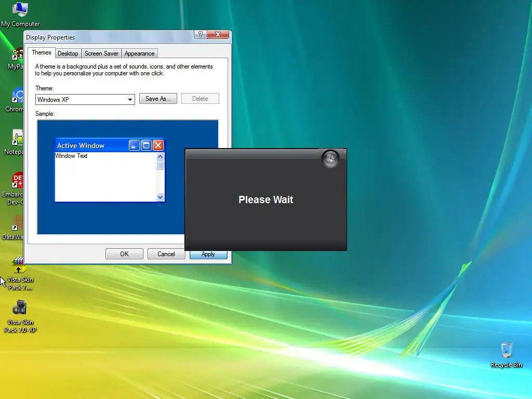Click the sample scrollbar down arrow
Viewport: 532px width, 399px height.
pyautogui.click(x=160, y=197)
